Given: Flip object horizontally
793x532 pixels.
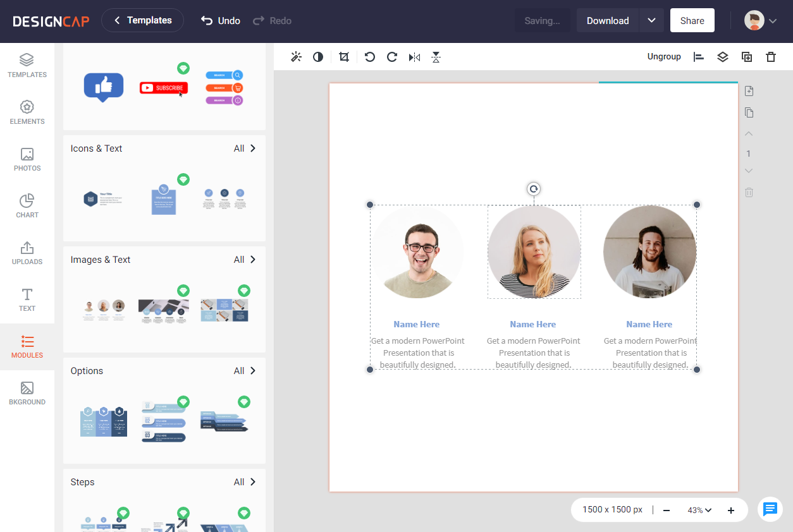Looking at the screenshot, I should coord(414,57).
